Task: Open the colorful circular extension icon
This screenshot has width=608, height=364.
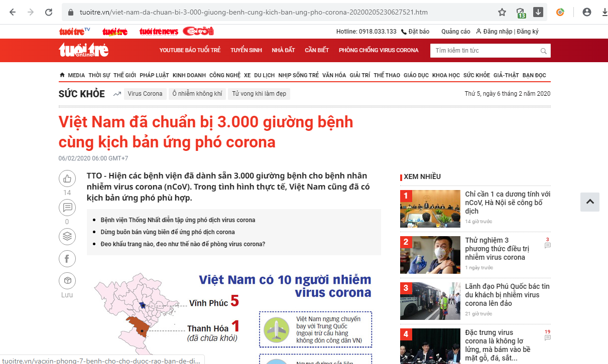Action: pos(560,13)
